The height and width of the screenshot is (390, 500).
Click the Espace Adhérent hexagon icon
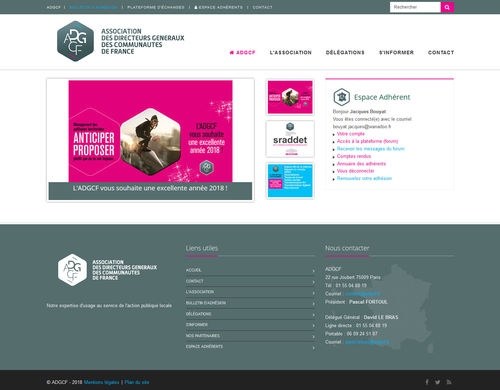[342, 97]
